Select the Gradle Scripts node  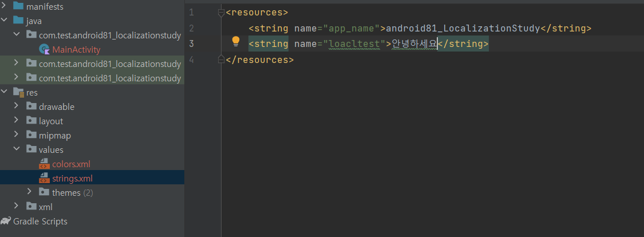click(40, 222)
